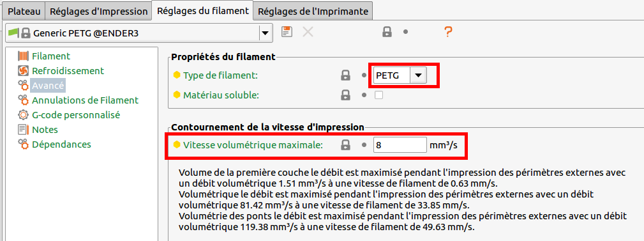This screenshot has height=241, width=644.
Task: Click the lock icon beside the help icon
Action: [387, 32]
